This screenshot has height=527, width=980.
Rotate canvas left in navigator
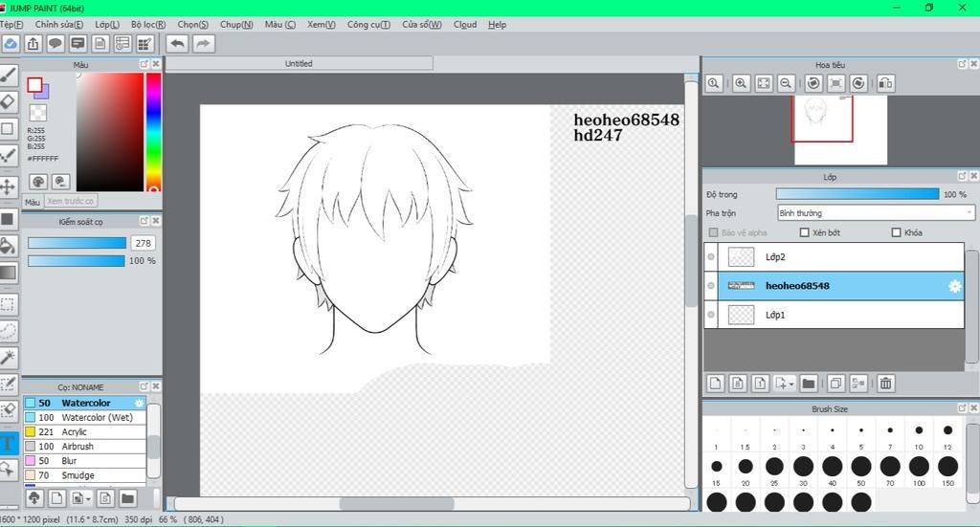tap(813, 83)
